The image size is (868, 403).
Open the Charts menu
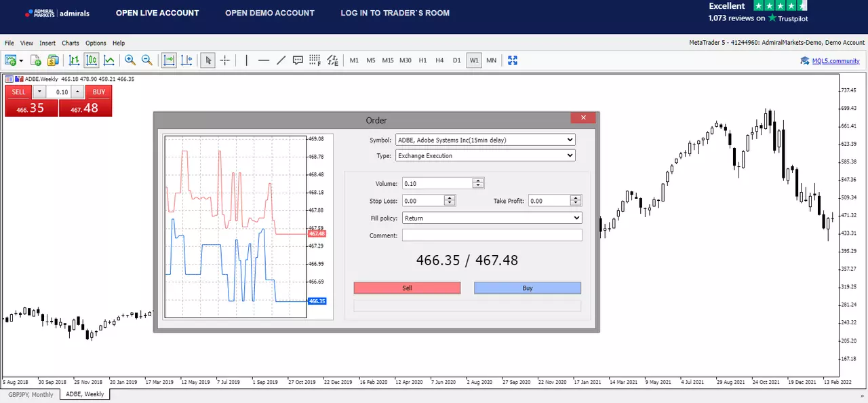(x=71, y=43)
